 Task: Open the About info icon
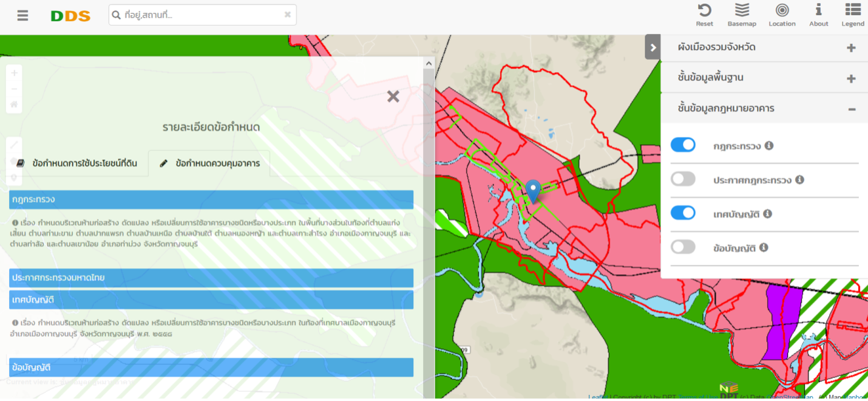818,11
